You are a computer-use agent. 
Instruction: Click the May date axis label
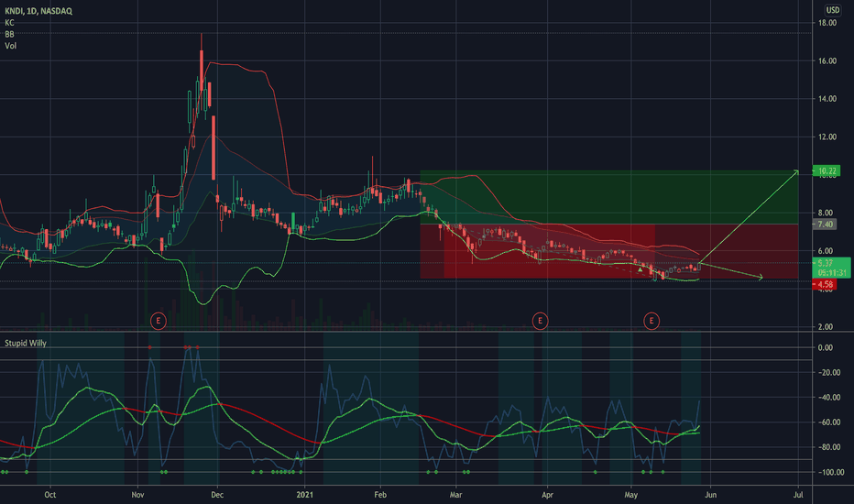pyautogui.click(x=630, y=495)
